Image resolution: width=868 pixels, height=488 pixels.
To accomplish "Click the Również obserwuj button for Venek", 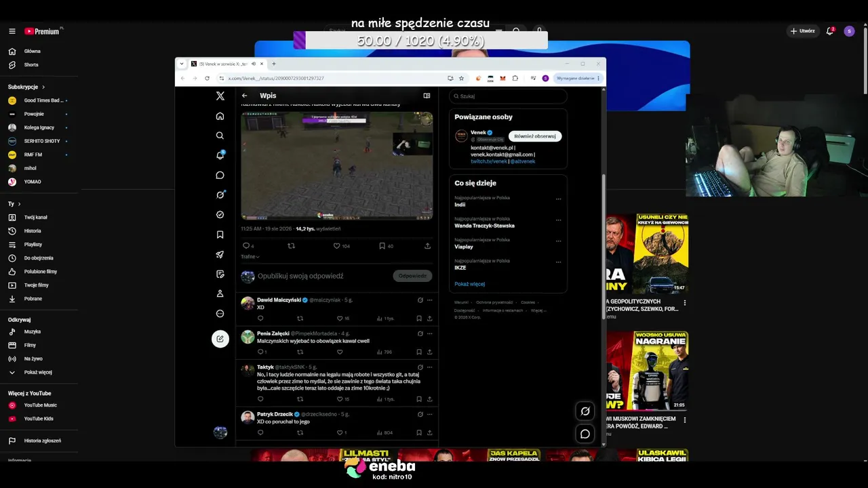I will click(x=535, y=136).
